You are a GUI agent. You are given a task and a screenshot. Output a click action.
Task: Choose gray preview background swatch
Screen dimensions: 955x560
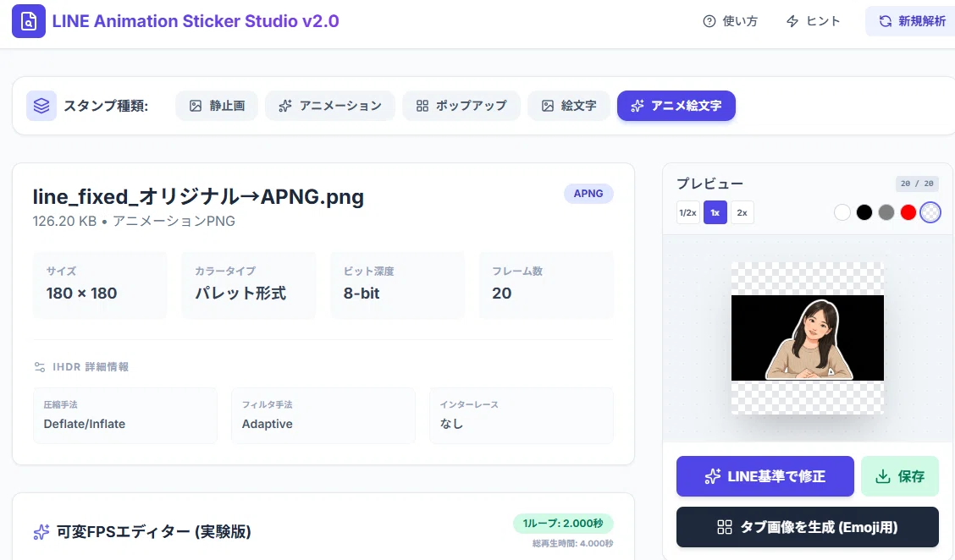click(886, 212)
